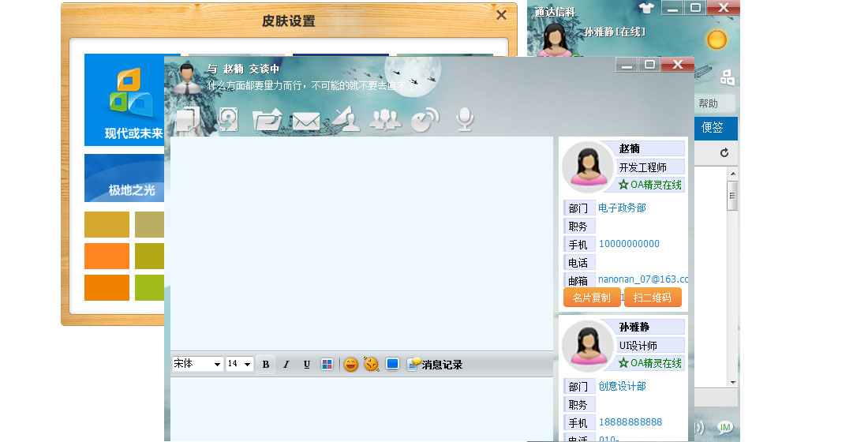
Task: Toggle italic text formatting
Action: pos(286,365)
